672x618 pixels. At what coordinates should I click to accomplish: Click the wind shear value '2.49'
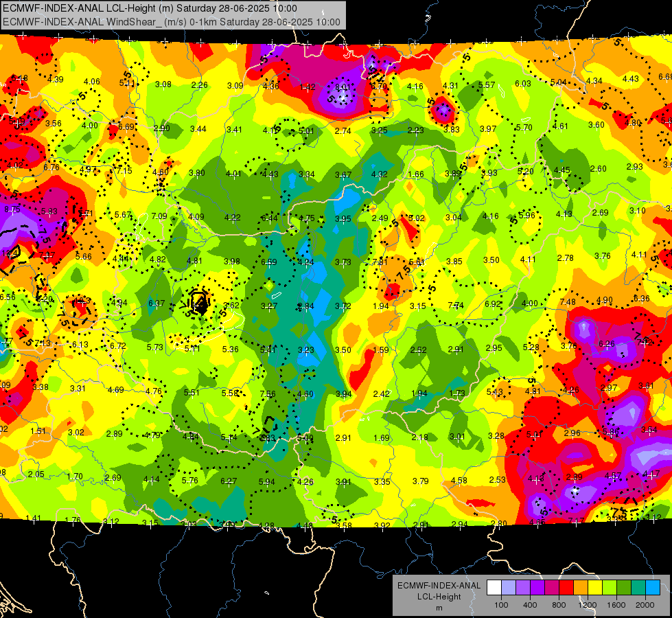point(380,218)
